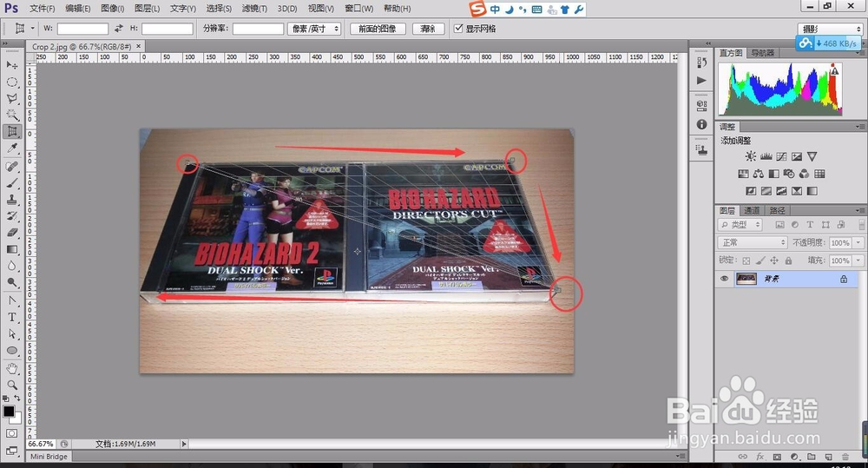Select the Gradient tool

pos(11,249)
